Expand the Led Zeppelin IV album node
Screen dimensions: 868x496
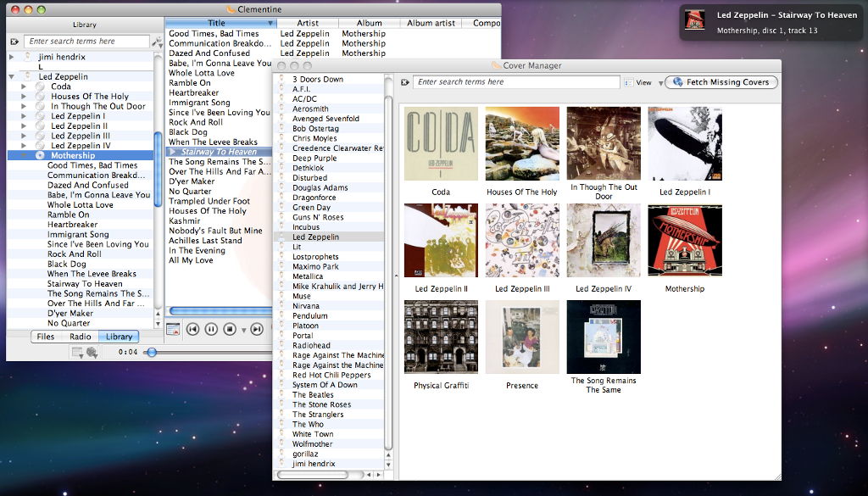pos(23,146)
